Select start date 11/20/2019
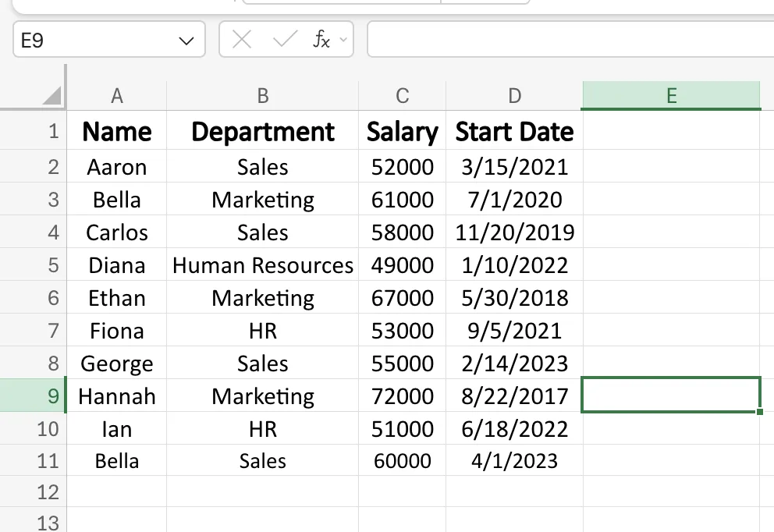The height and width of the screenshot is (532, 774). (514, 232)
